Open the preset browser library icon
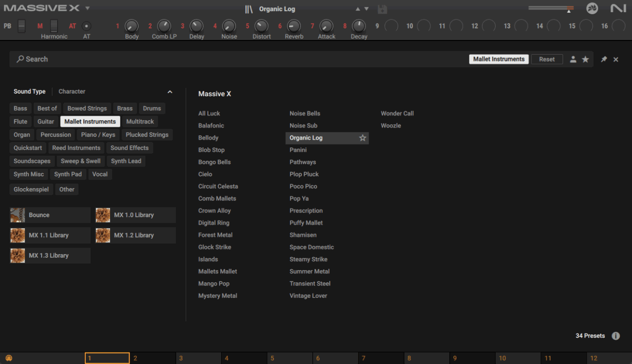Image resolution: width=632 pixels, height=364 pixels. [249, 9]
